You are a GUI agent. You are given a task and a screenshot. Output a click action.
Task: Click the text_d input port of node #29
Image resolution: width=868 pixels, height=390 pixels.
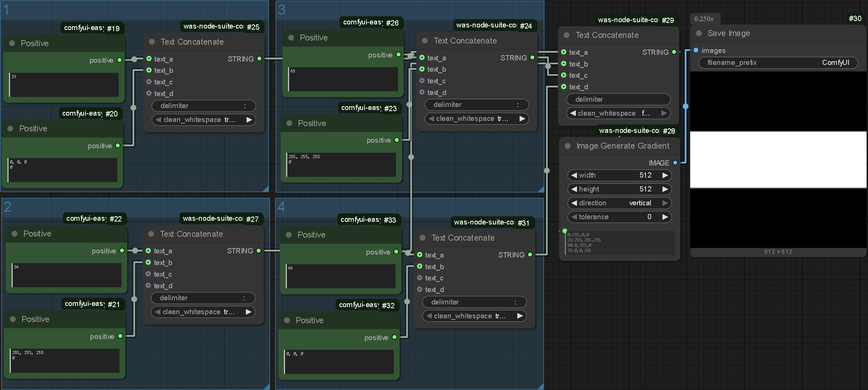(564, 87)
